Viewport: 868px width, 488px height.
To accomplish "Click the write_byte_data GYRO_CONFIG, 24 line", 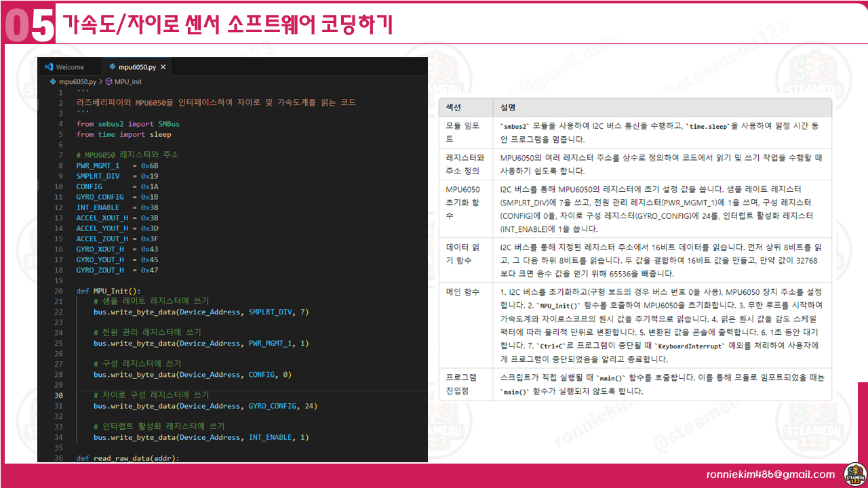I will 205,406.
